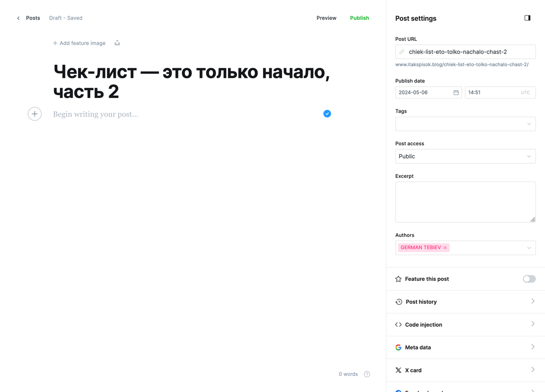Expand X card settings
Screen dimensions: 545x392
pyautogui.click(x=466, y=370)
